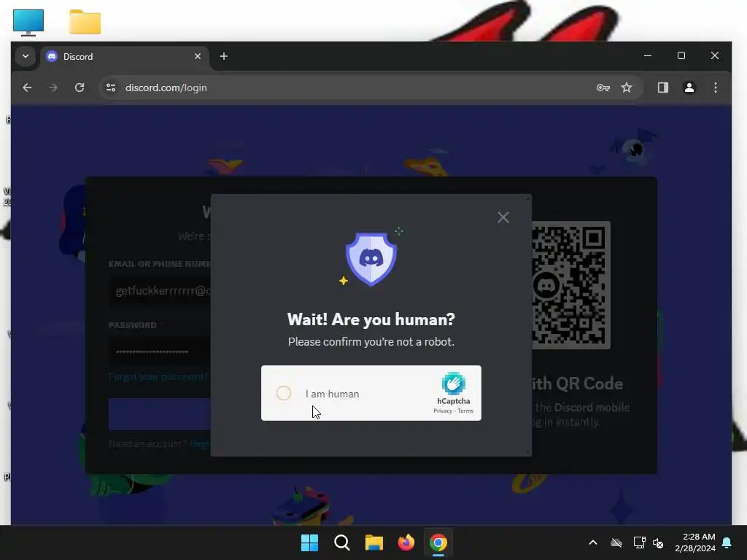Open the hCaptcha Privacy link
The image size is (747, 560).
(443, 411)
